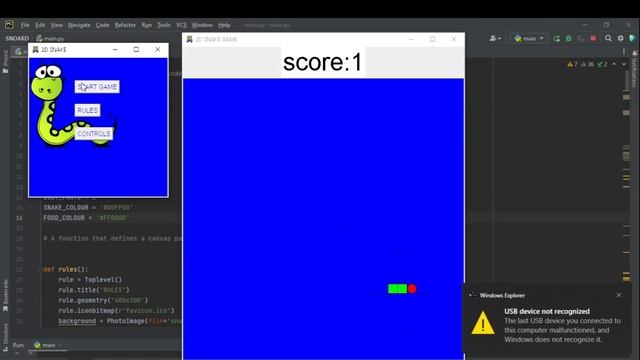Click the 2D SNAKE window title icon
Viewport: 640px width, 360px height.
(x=36, y=49)
